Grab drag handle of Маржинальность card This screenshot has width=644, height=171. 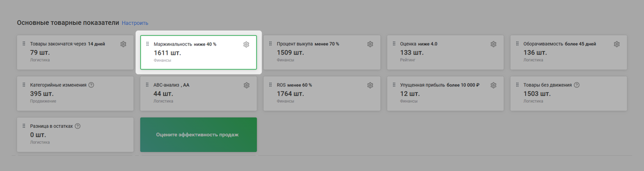(147, 44)
